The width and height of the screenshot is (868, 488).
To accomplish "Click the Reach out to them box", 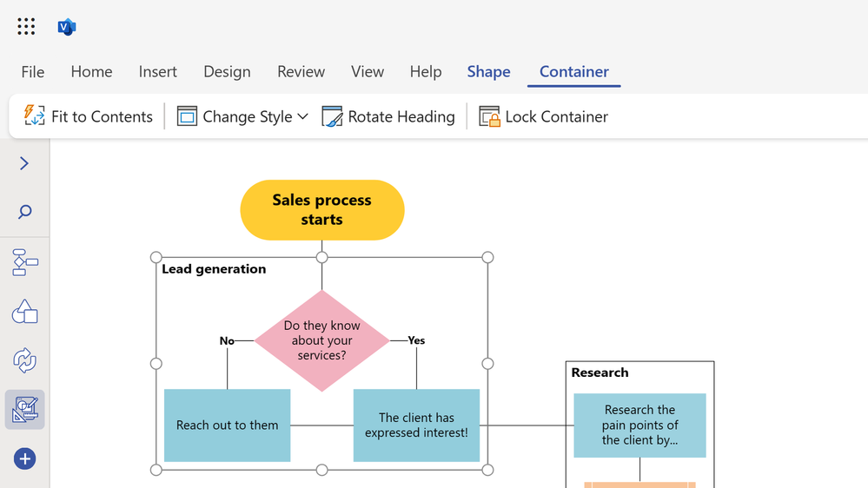I will pos(227,425).
